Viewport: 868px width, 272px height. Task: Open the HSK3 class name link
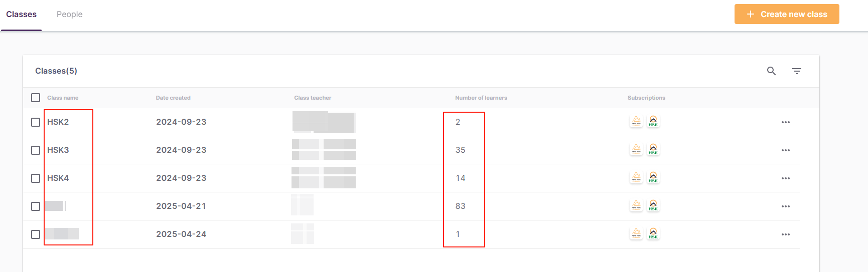[x=58, y=150]
